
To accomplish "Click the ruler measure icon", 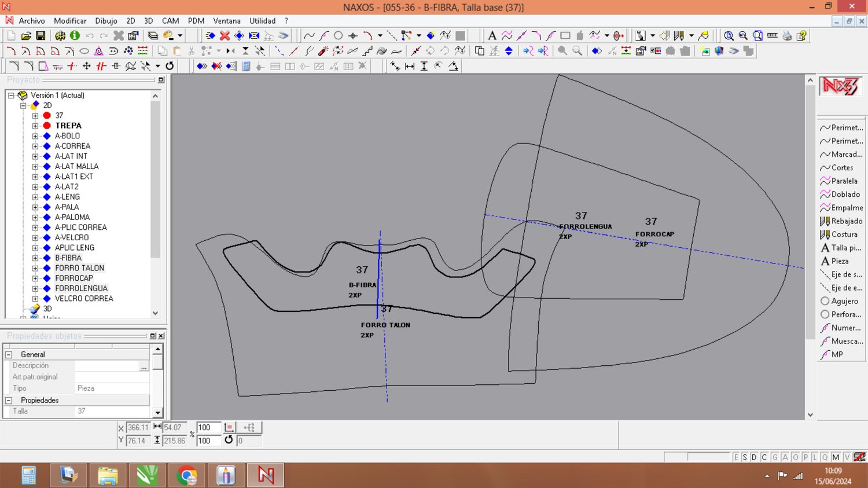I will (772, 36).
